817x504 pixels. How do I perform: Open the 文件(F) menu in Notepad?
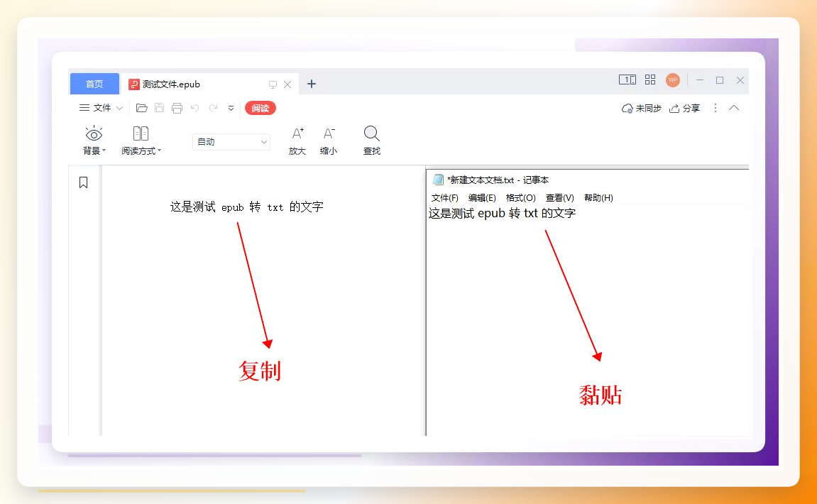tap(445, 198)
